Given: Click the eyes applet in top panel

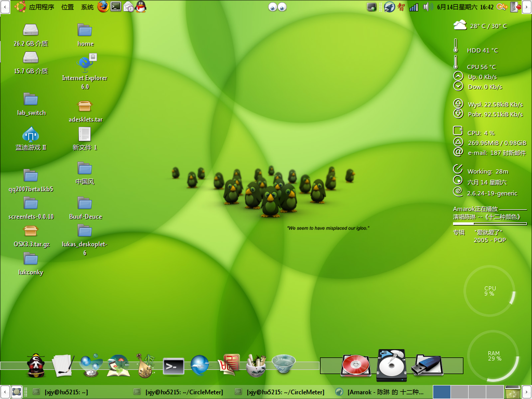Looking at the screenshot, I should point(277,7).
